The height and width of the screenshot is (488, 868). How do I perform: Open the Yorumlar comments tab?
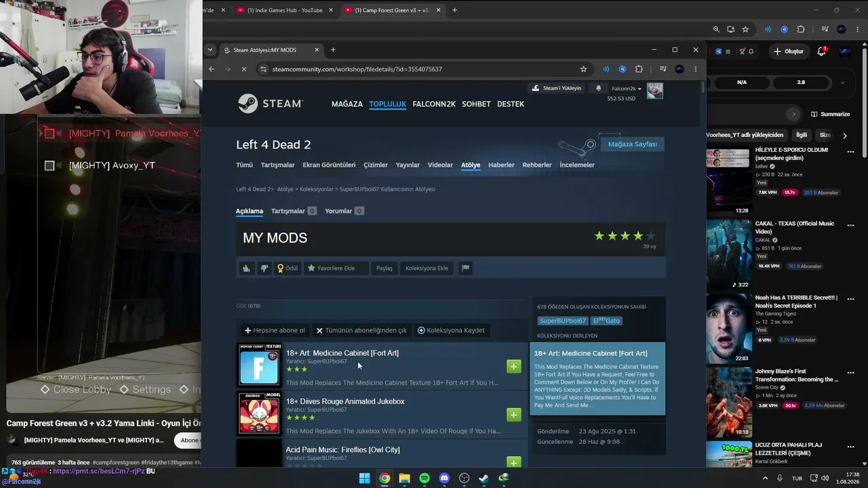(344, 211)
